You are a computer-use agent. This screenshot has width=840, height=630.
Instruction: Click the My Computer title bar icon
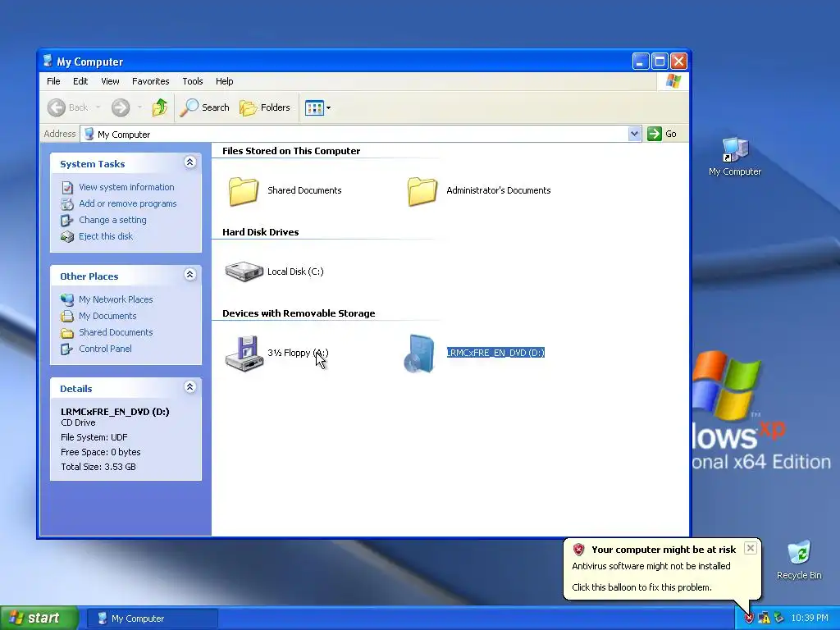pos(48,61)
